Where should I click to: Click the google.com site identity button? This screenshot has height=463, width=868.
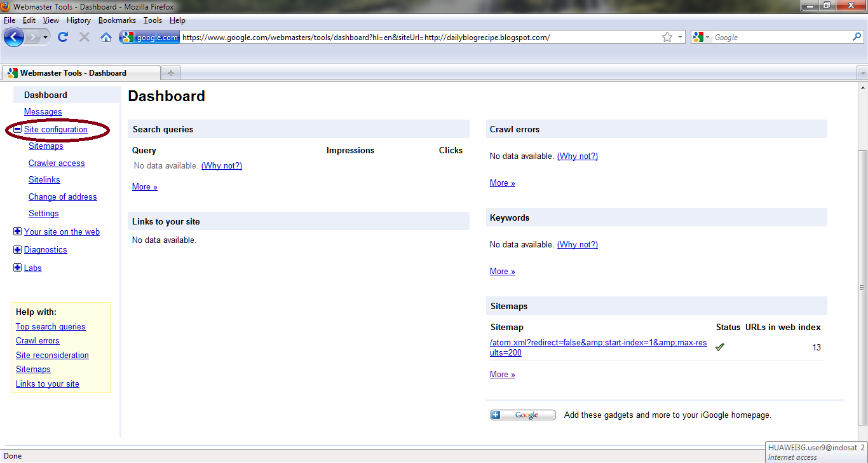pos(150,38)
